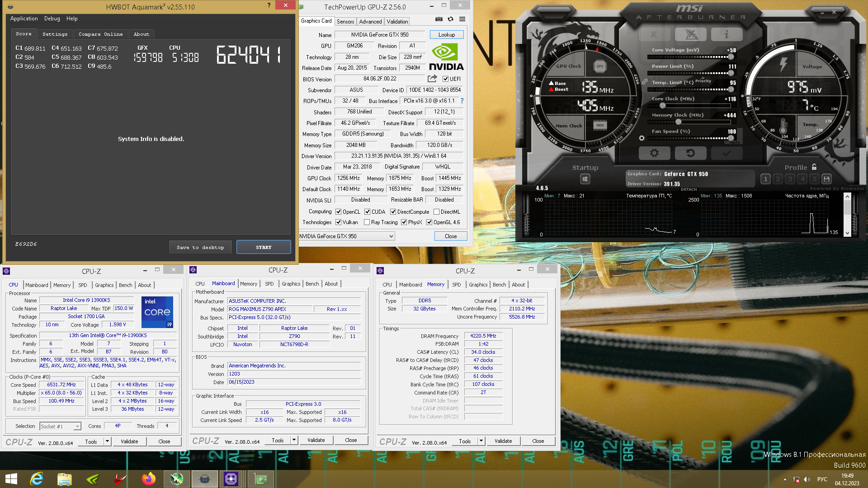The image size is (868, 488).
Task: Select Afterburner profile slot 1
Action: (x=765, y=179)
